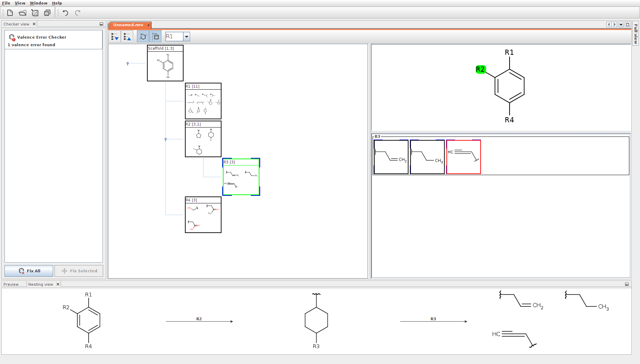Click the Save As icon
The image size is (640, 364).
tap(35, 13)
